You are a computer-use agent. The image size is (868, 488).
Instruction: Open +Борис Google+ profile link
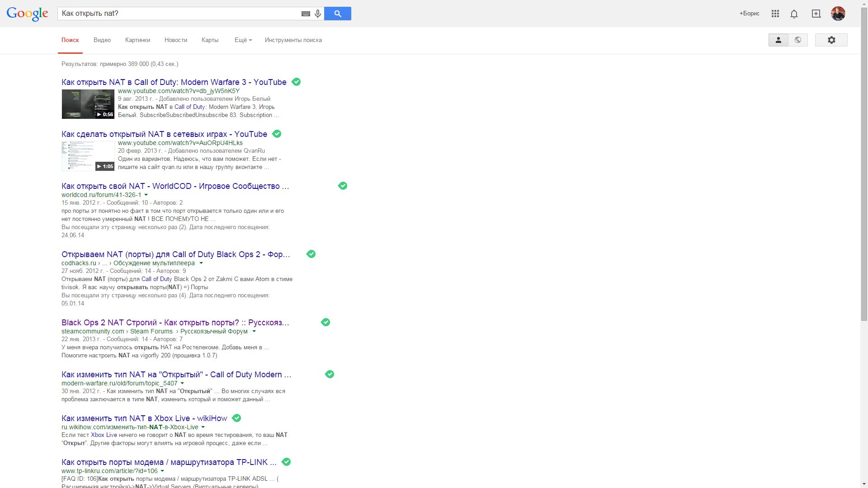750,14
